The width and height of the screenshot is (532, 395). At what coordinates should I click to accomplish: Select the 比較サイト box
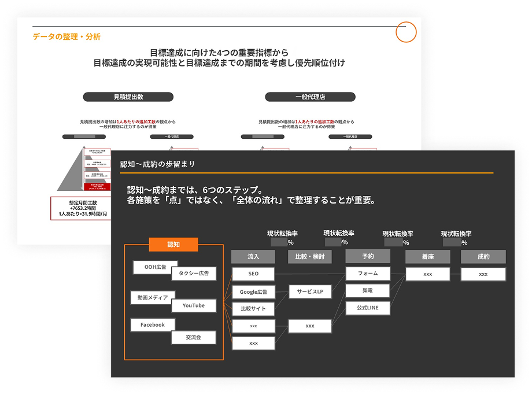point(253,309)
